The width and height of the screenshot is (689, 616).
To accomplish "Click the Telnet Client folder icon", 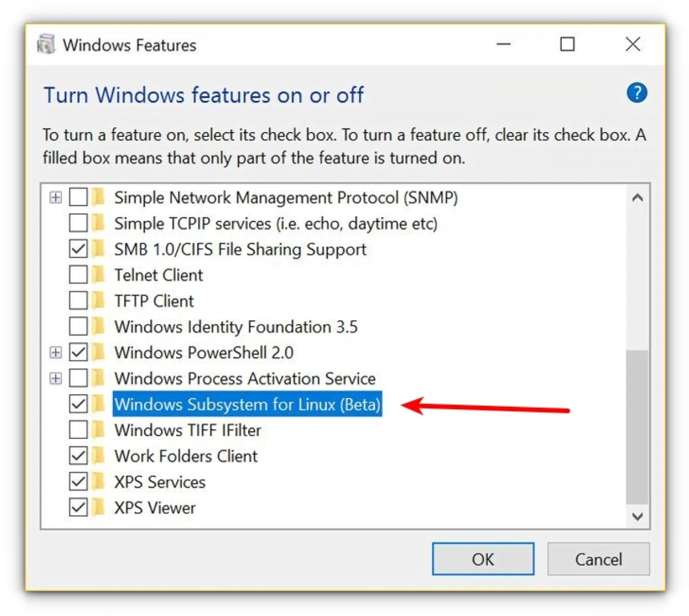I will [x=96, y=275].
